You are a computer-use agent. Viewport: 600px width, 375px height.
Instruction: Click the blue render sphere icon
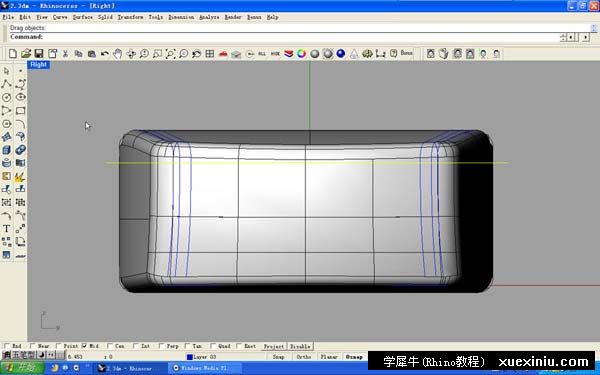pyautogui.click(x=341, y=54)
